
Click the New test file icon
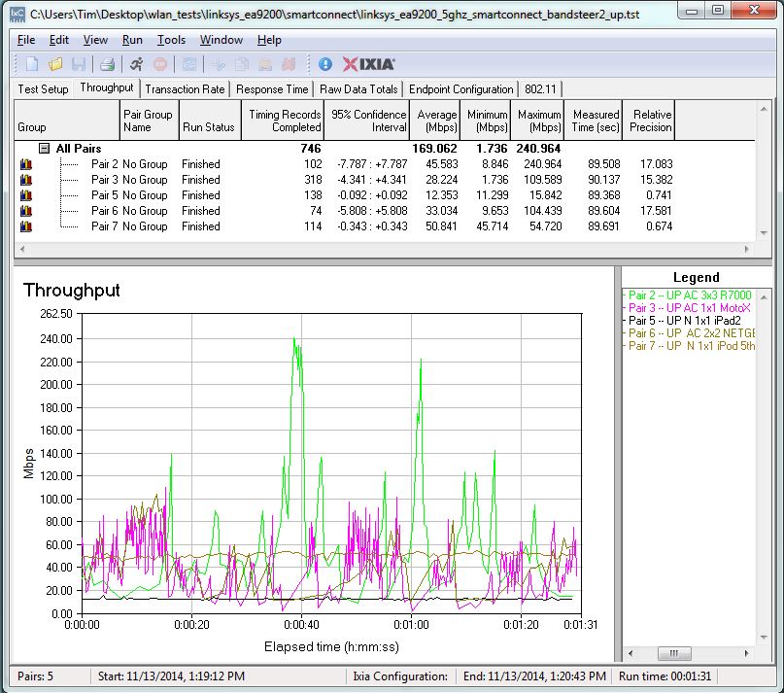click(32, 64)
